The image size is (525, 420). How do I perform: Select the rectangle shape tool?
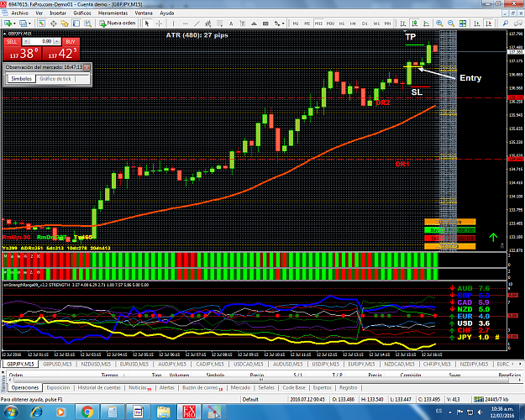[x=265, y=24]
